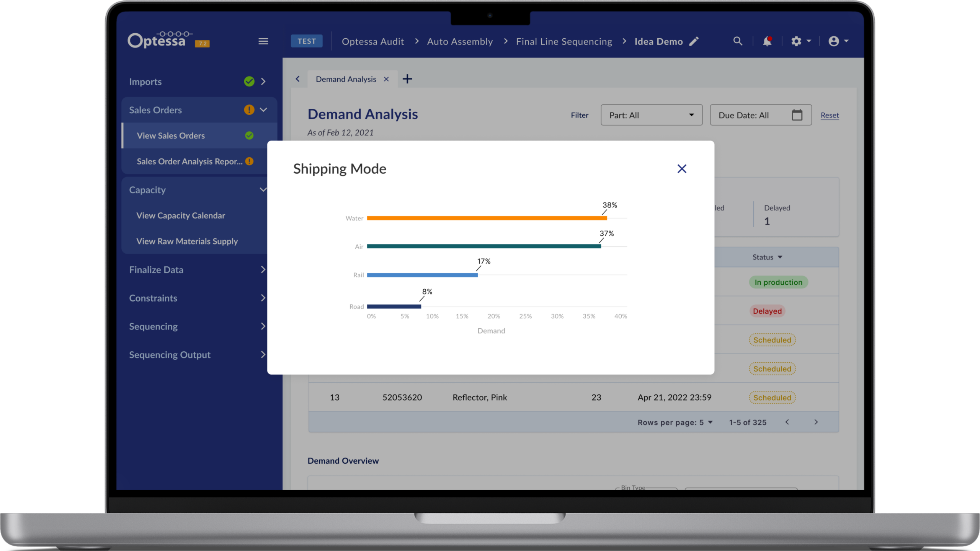Close the Demand Analysis tab
Image resolution: width=980 pixels, height=551 pixels.
386,79
